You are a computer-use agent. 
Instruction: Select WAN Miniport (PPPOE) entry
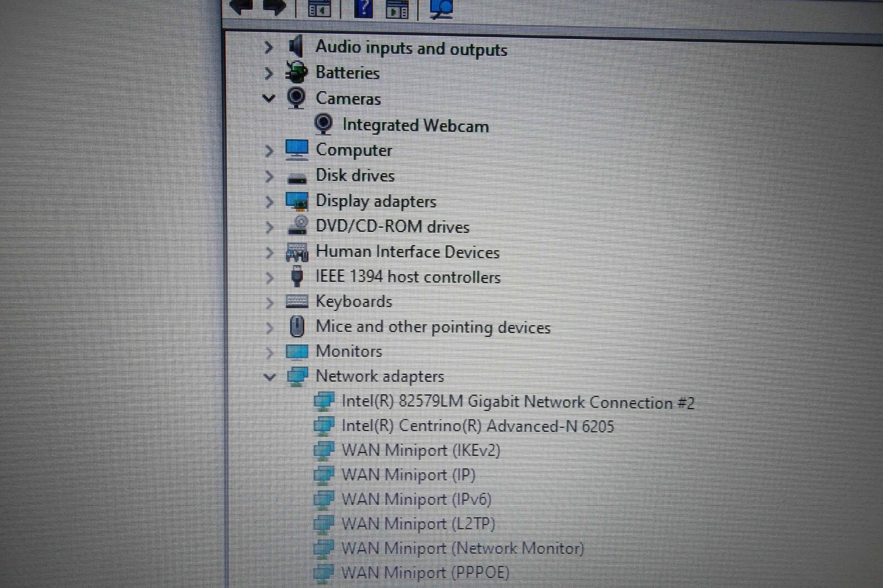point(425,573)
